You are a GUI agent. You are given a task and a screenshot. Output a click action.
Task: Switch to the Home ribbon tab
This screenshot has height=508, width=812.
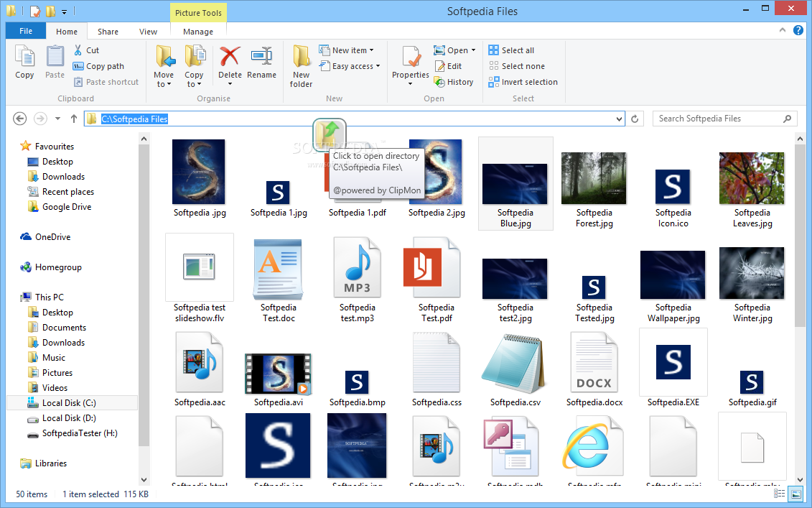point(67,32)
